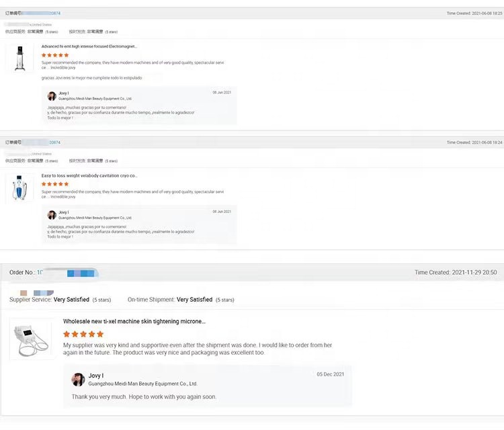
Task: Click star rating under Easy to loss weight title
Action: pyautogui.click(x=55, y=184)
